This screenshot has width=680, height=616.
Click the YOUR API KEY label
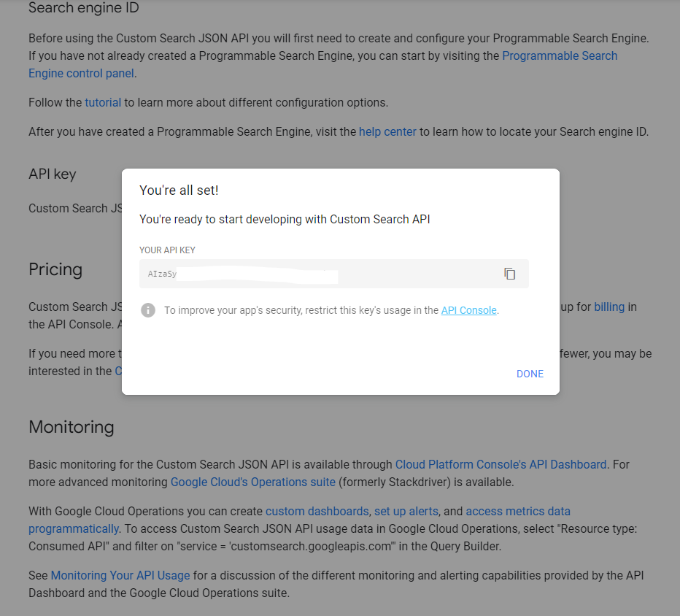[167, 250]
